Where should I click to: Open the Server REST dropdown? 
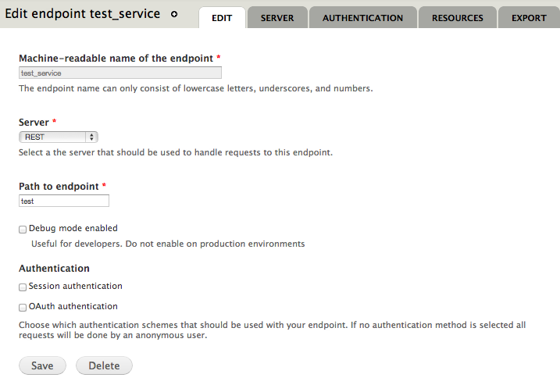tap(59, 137)
